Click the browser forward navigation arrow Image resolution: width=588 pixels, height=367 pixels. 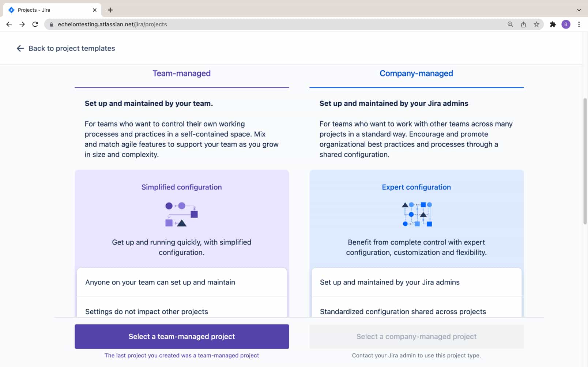[22, 24]
